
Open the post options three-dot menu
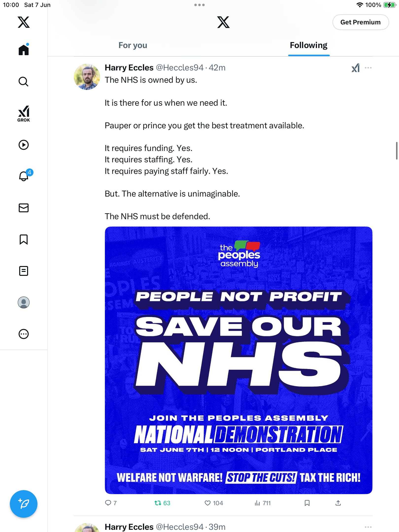tap(368, 68)
